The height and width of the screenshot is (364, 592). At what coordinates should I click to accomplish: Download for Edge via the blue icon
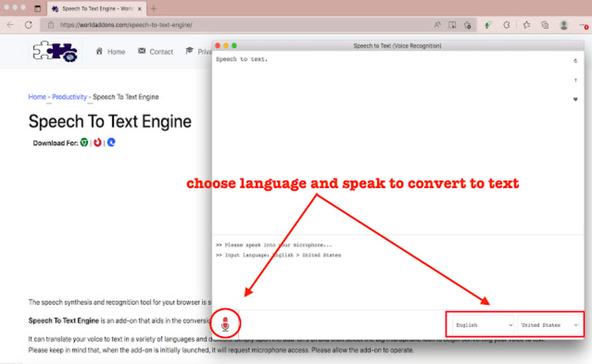point(111,143)
